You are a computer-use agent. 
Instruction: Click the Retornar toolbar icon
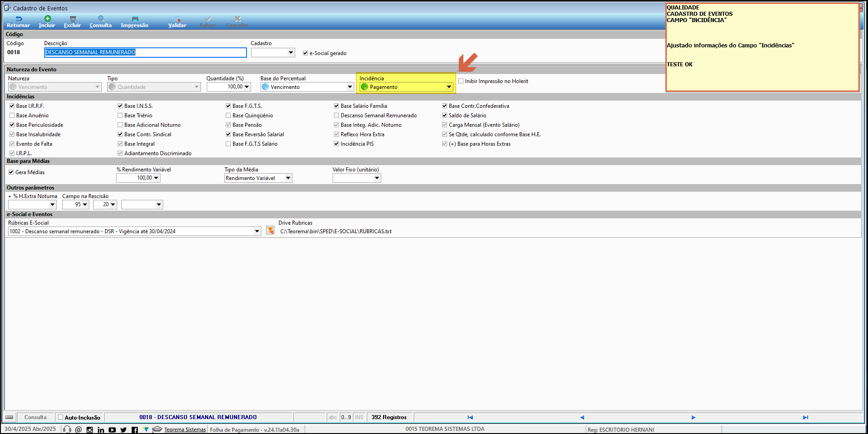(18, 19)
